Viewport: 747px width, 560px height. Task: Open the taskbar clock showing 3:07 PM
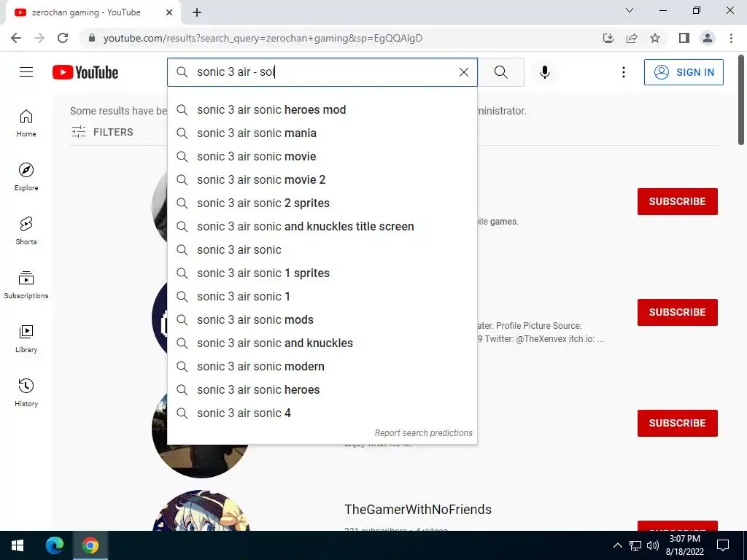click(x=684, y=545)
